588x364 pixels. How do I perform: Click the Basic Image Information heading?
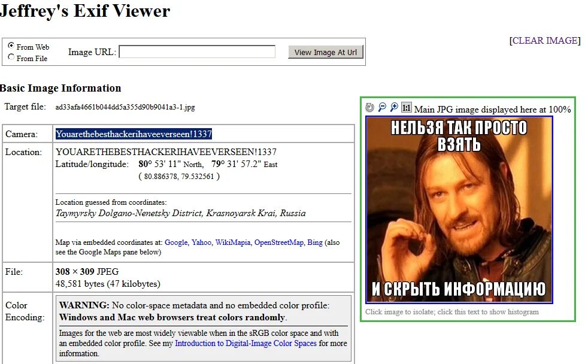tap(60, 88)
